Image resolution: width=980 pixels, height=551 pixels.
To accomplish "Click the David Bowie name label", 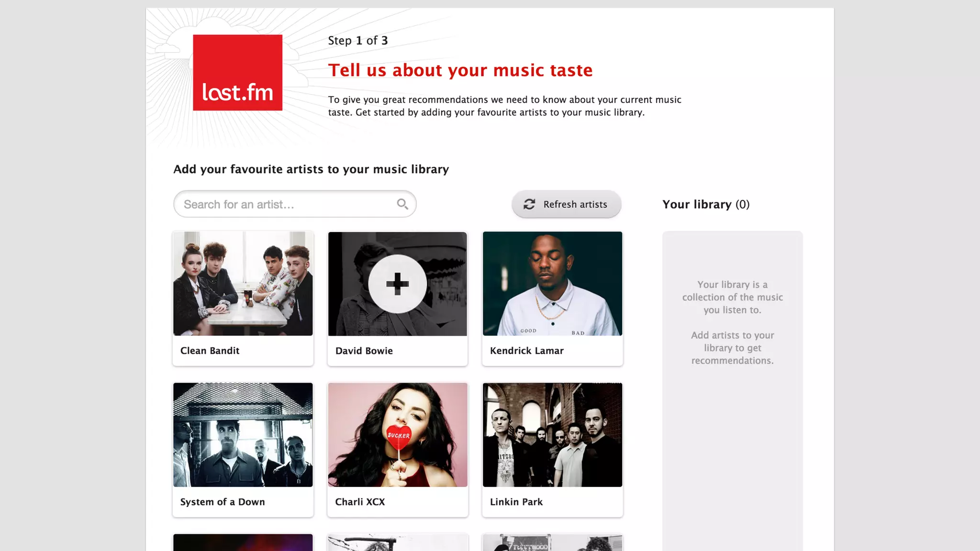I will [x=364, y=351].
